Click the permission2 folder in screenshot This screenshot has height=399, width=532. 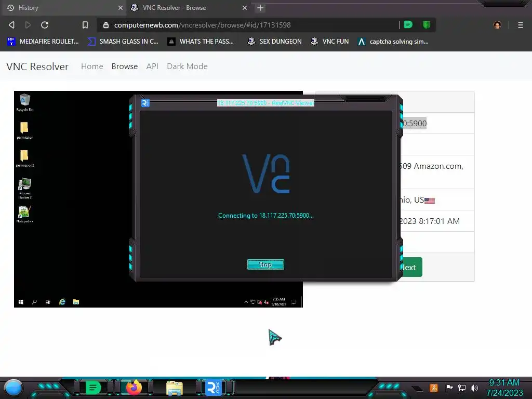point(25,158)
